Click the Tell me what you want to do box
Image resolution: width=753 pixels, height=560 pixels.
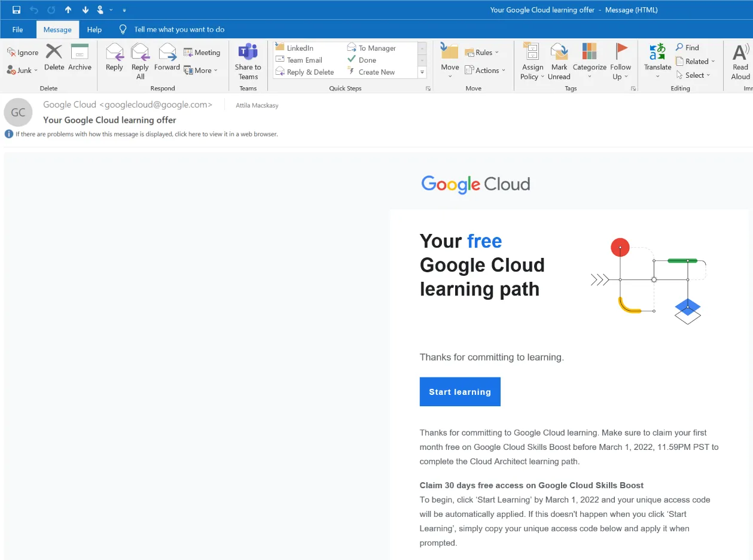[x=179, y=29]
